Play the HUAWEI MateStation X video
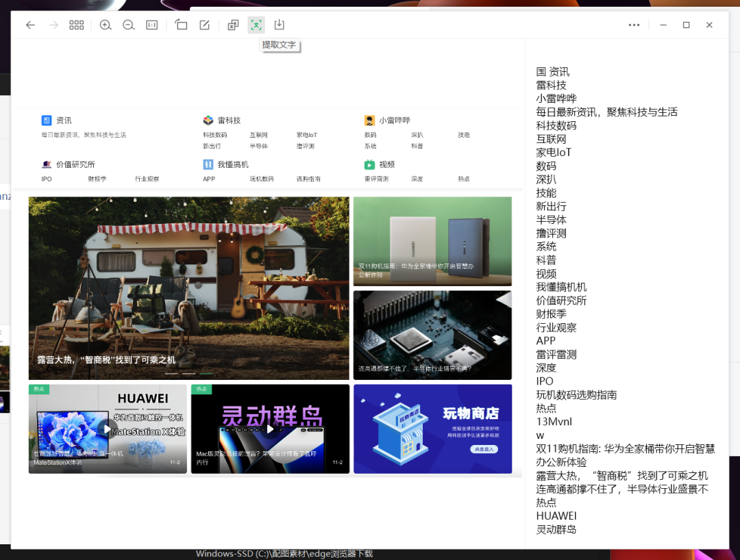 pyautogui.click(x=107, y=429)
